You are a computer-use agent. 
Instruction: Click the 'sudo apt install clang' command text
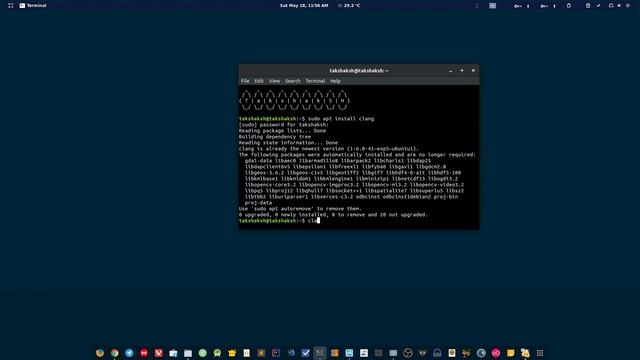click(341, 119)
